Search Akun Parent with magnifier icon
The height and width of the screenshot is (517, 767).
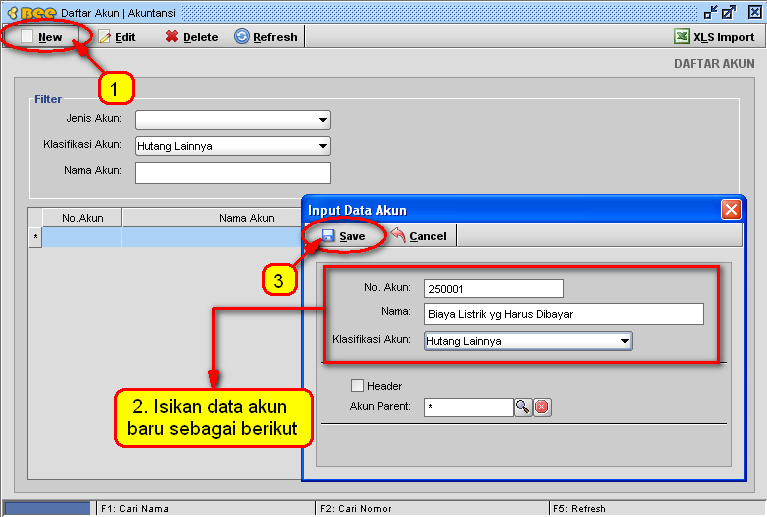pyautogui.click(x=523, y=407)
